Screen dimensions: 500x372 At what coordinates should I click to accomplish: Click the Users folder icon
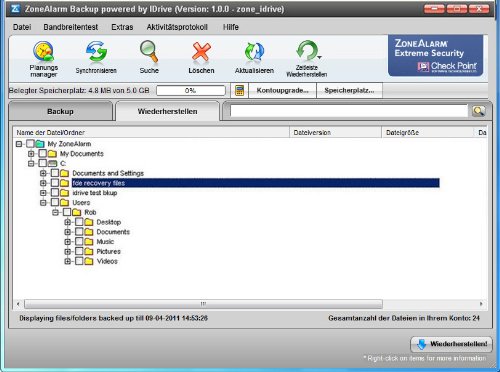coord(64,203)
